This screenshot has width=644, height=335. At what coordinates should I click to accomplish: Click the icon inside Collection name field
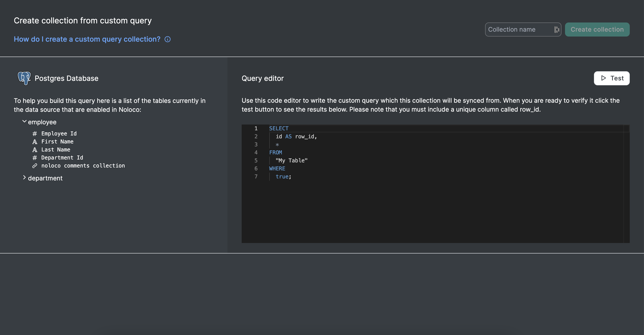click(557, 30)
